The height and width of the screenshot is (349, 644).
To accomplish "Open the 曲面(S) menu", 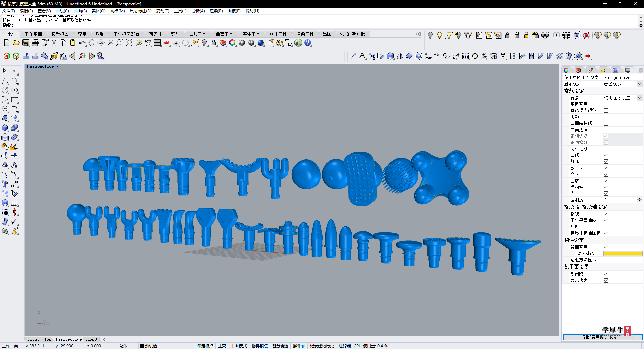I will [x=80, y=11].
